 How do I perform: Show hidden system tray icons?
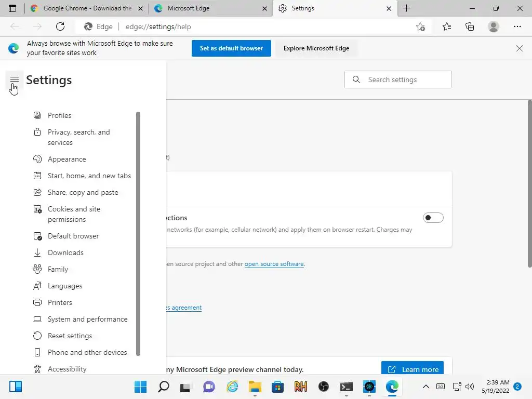coord(426,387)
